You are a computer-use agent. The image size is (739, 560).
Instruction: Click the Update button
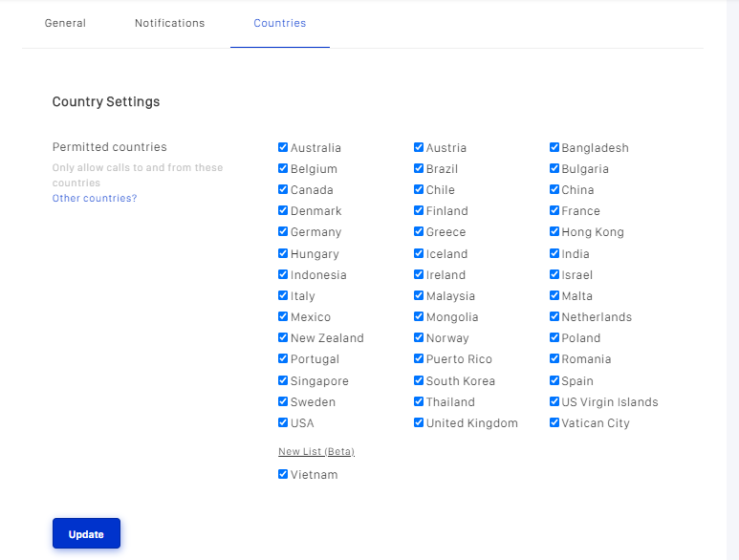[x=86, y=533]
